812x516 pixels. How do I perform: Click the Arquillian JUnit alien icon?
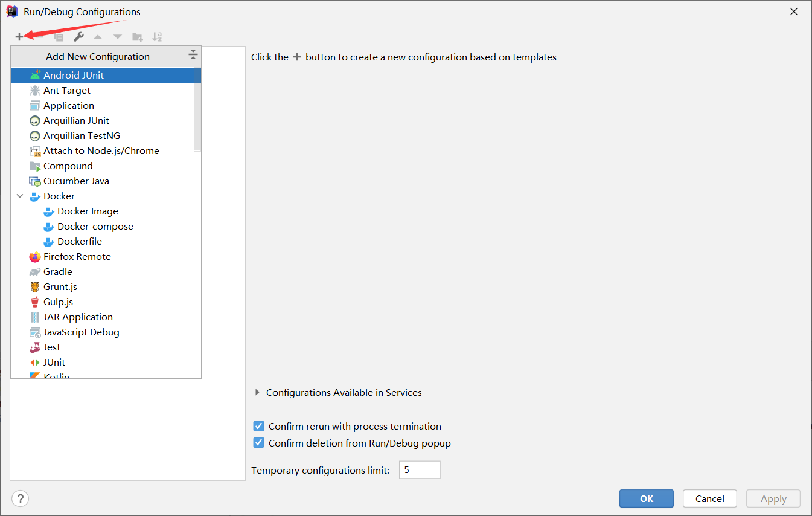[x=35, y=120]
